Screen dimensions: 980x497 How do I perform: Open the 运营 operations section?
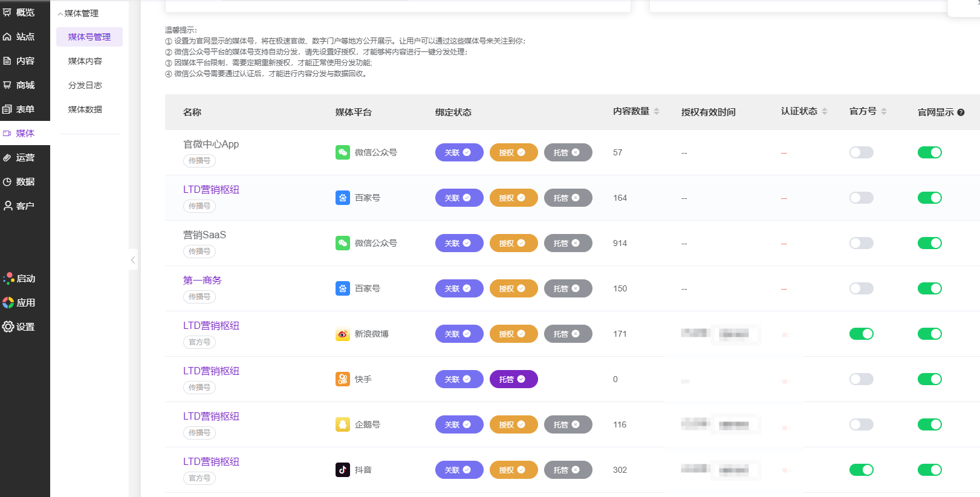pyautogui.click(x=19, y=157)
